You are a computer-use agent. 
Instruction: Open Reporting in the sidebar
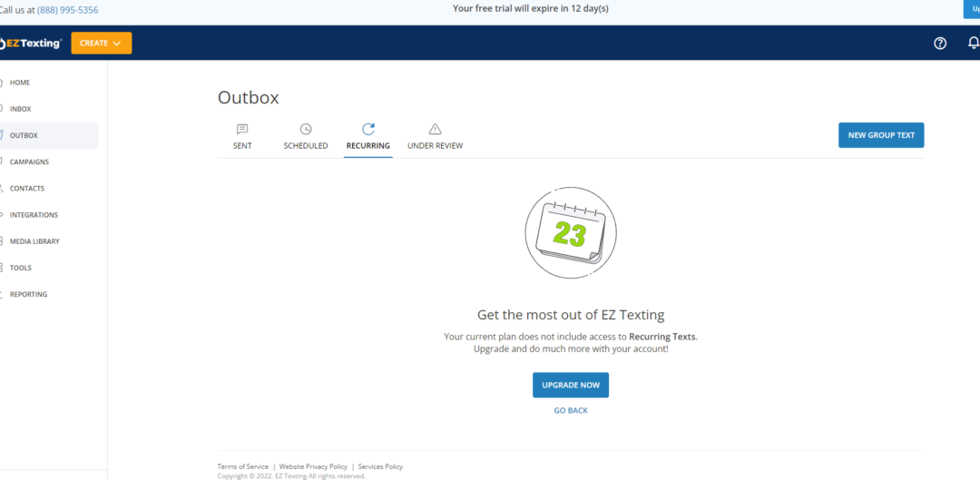click(x=28, y=294)
